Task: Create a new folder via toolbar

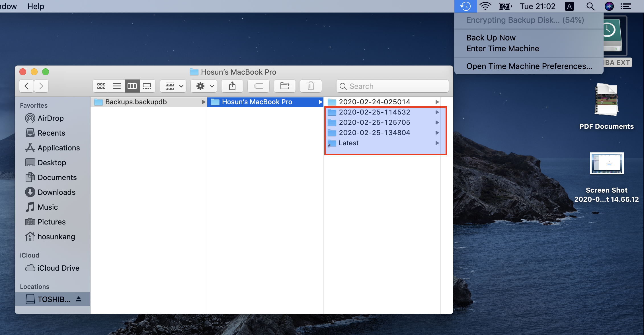Action: click(x=285, y=86)
